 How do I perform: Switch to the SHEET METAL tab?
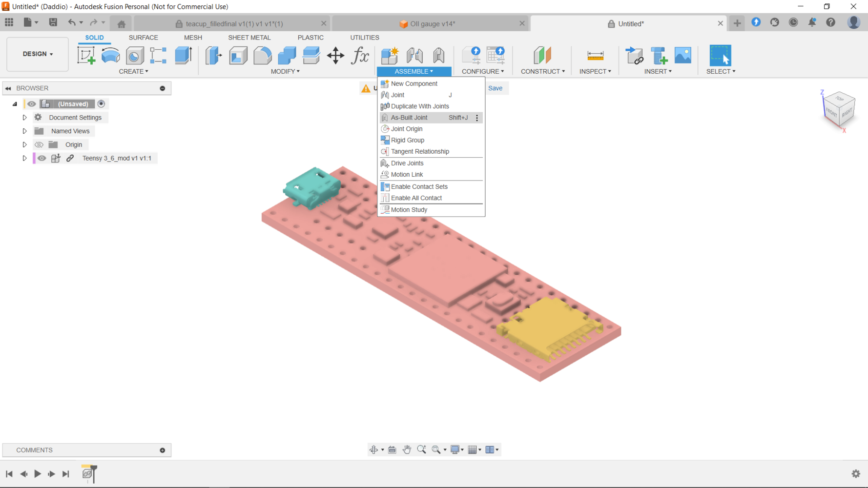coord(249,38)
